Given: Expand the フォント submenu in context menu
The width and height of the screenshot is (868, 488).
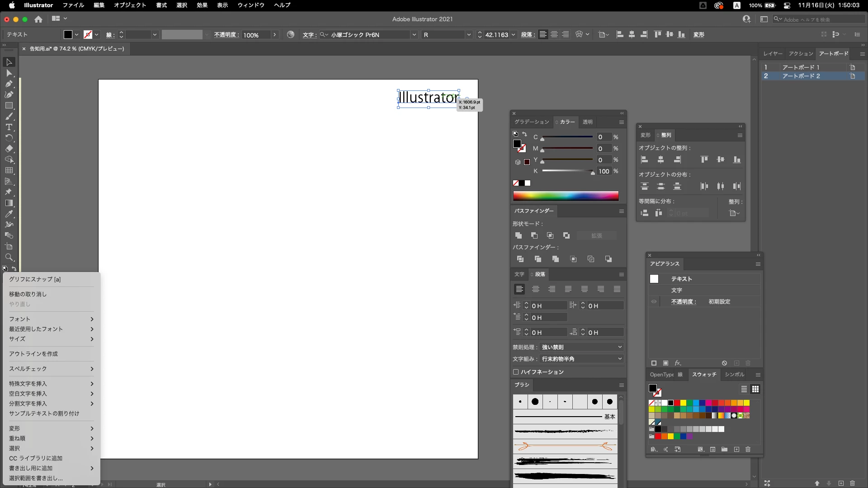Looking at the screenshot, I should pyautogui.click(x=51, y=319).
